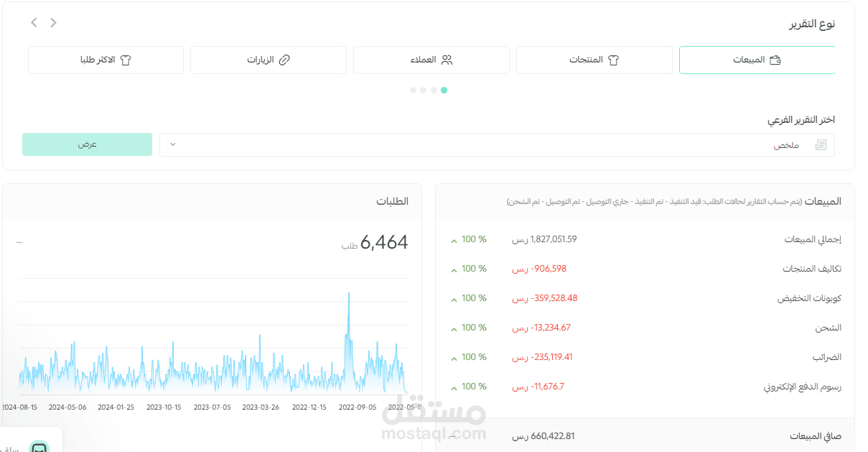Click the 100 % indicator for إجمالي المبيعات
This screenshot has height=452, width=868.
pyautogui.click(x=474, y=239)
